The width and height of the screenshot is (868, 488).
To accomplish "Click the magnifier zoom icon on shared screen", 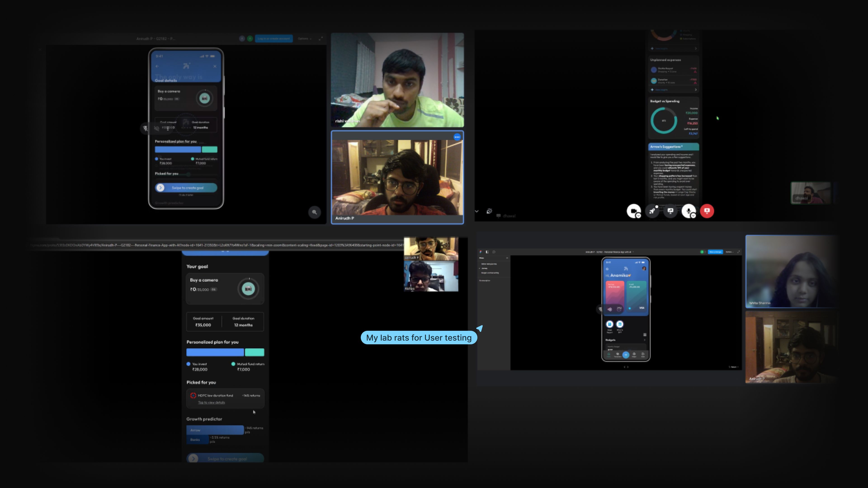I will [x=314, y=212].
